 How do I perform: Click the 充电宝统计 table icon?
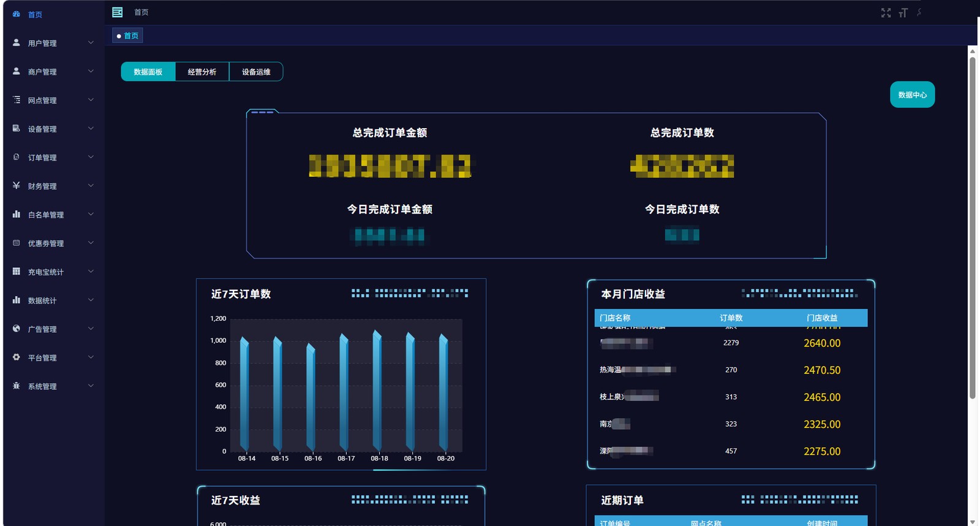17,272
